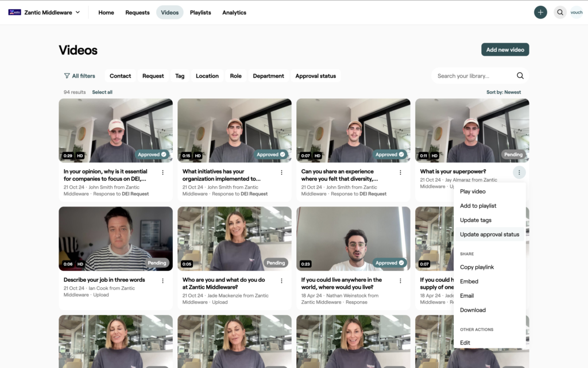Choose Play video in context menu
The width and height of the screenshot is (588, 368).
click(489, 191)
